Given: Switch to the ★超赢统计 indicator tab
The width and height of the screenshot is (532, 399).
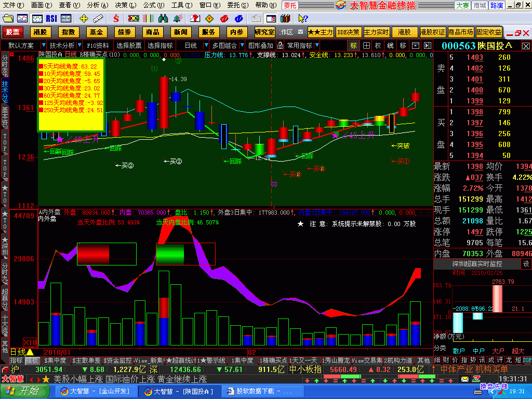Looking at the screenshot, I should pos(181,361).
